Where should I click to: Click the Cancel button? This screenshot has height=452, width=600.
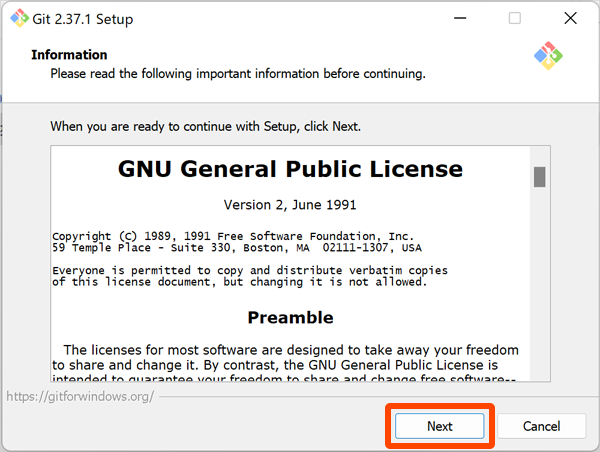[541, 426]
